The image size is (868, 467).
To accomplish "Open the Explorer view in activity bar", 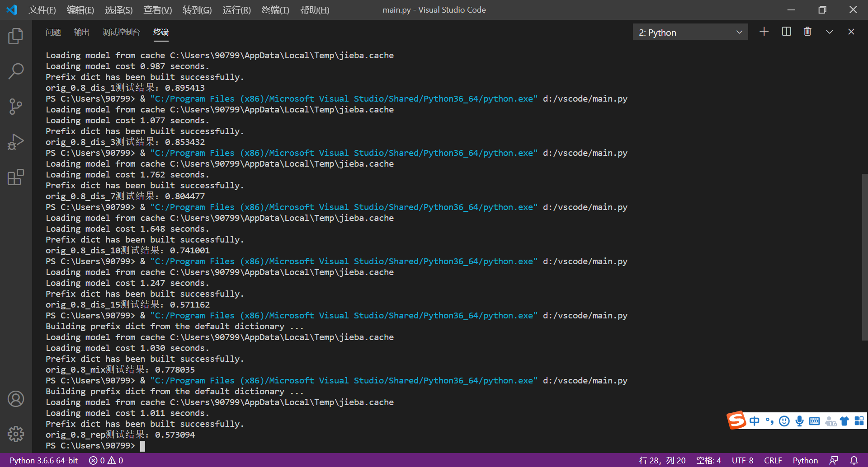I will click(x=16, y=36).
